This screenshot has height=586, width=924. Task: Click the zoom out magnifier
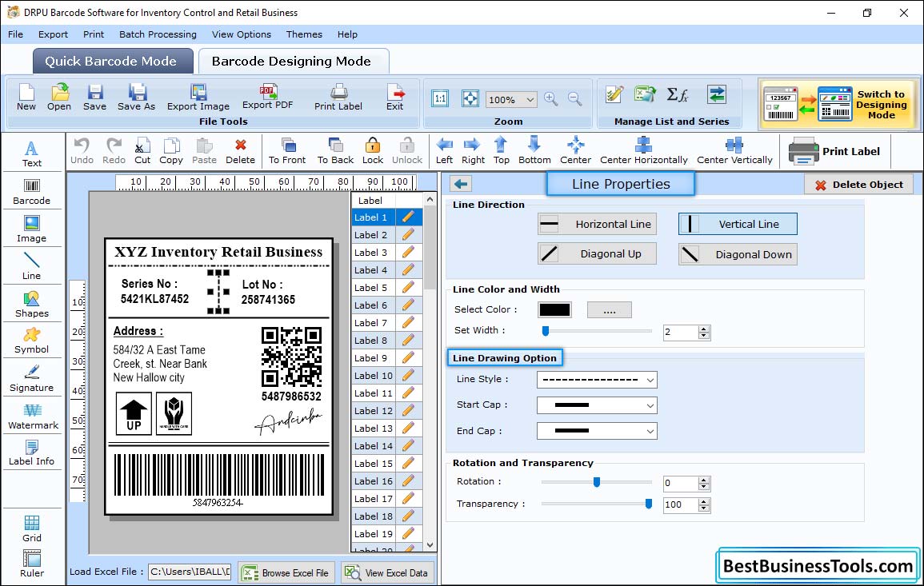coord(574,99)
